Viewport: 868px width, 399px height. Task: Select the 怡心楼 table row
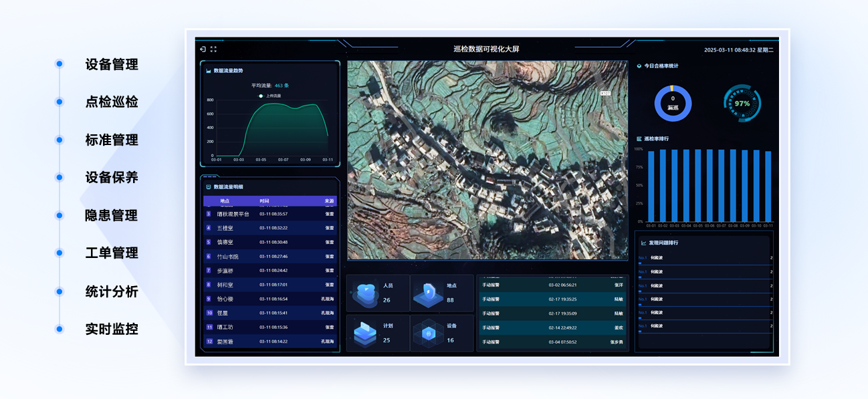(270, 299)
